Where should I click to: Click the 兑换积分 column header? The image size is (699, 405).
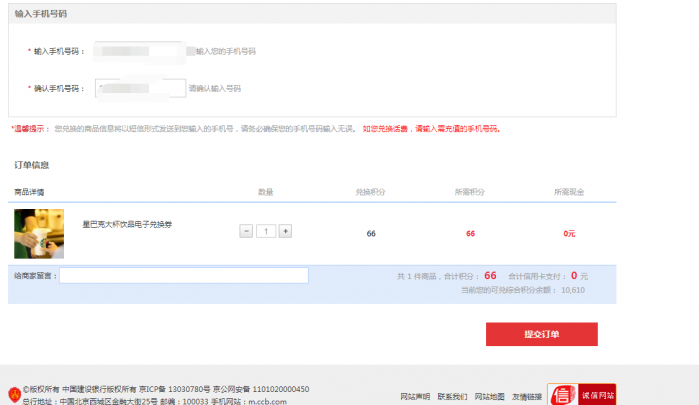(370, 192)
